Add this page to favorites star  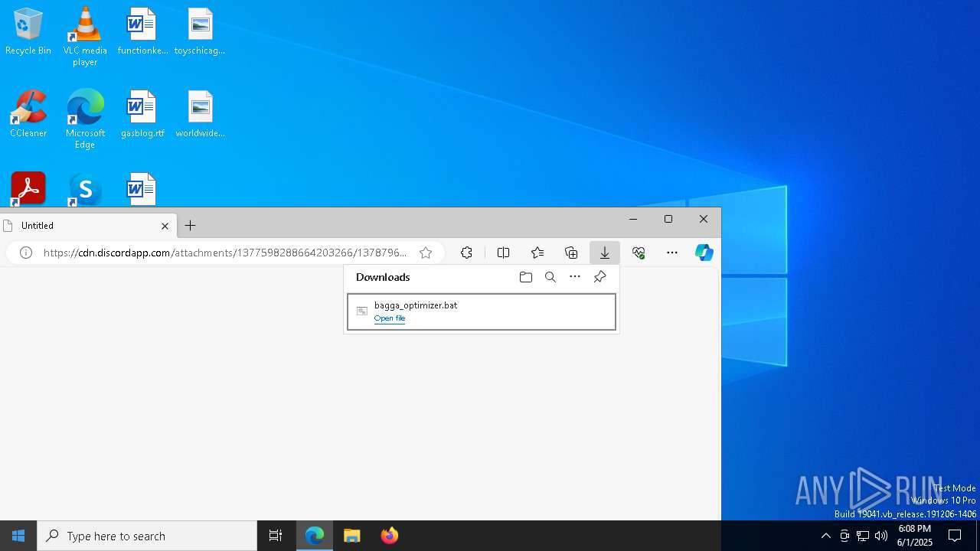pyautogui.click(x=426, y=253)
